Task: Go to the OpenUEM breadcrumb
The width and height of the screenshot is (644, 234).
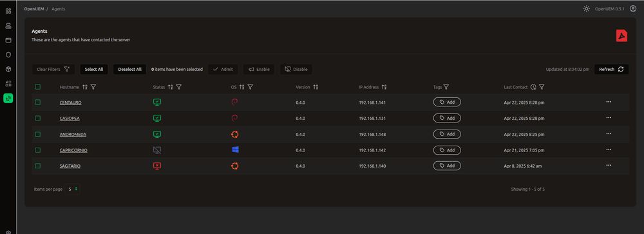Action: [x=34, y=8]
